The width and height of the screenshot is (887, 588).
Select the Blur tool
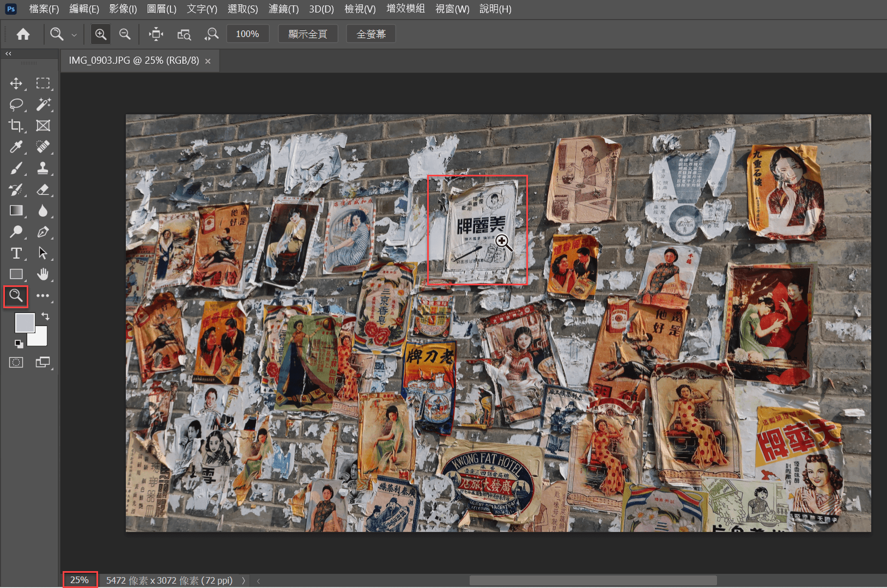(43, 211)
